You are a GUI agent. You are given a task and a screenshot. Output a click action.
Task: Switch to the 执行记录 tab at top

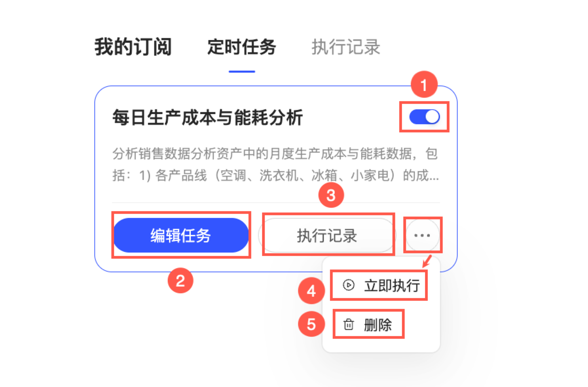pyautogui.click(x=346, y=47)
